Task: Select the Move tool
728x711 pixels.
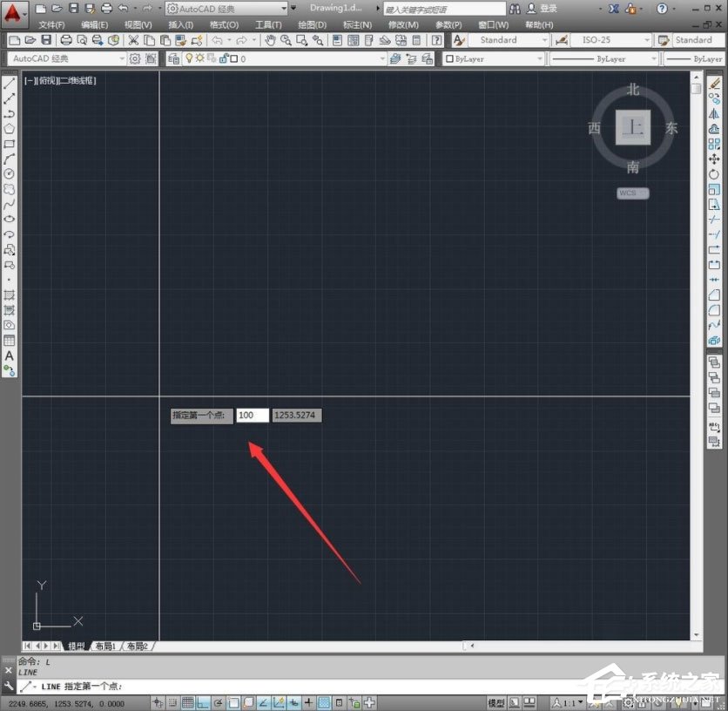Action: click(714, 159)
